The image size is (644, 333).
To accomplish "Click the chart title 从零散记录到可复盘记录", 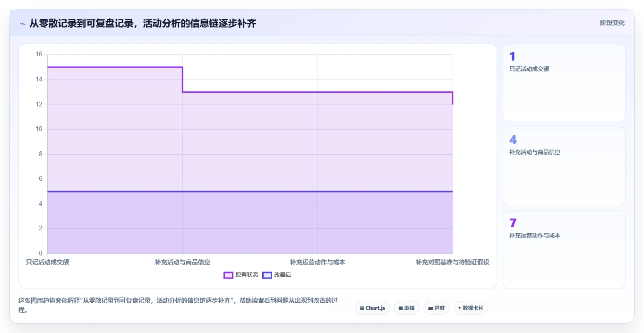I will (143, 23).
